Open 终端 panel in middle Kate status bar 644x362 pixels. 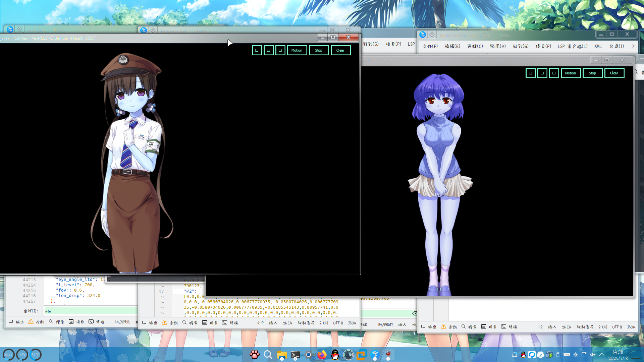pyautogui.click(x=230, y=323)
